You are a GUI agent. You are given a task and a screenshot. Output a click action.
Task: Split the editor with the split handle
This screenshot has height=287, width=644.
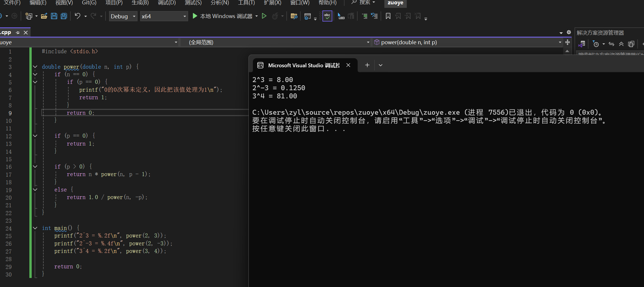[568, 42]
